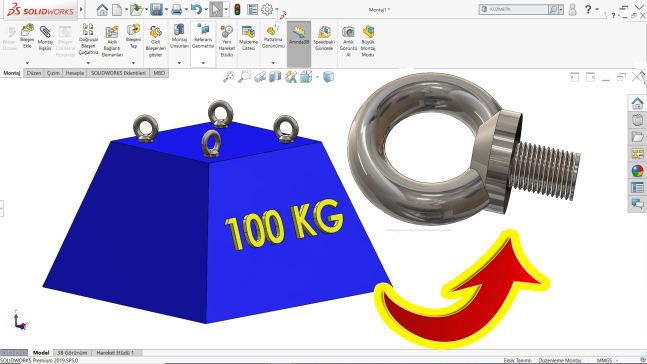Viewport: 647px width, 364px height.
Task: Expand dropdown under Referans Geometrisi
Action: [x=203, y=63]
